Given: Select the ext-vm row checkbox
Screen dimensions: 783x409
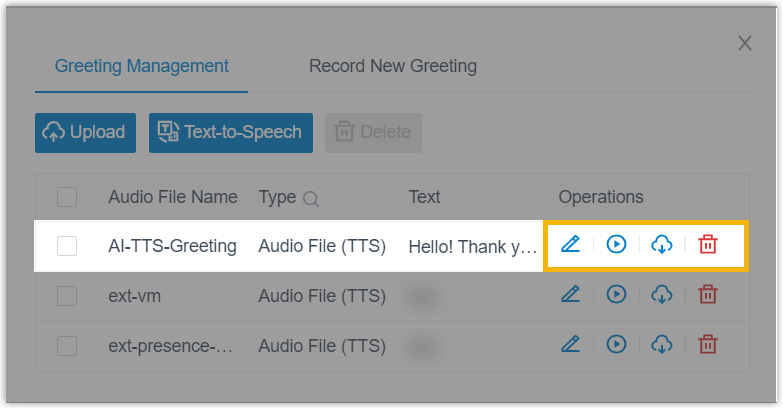Looking at the screenshot, I should click(67, 296).
